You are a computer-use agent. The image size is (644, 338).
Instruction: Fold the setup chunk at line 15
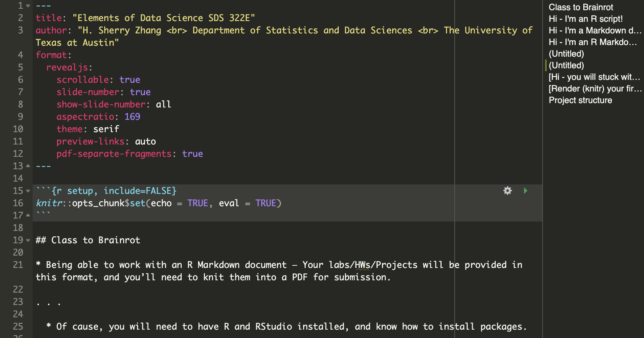(x=28, y=191)
